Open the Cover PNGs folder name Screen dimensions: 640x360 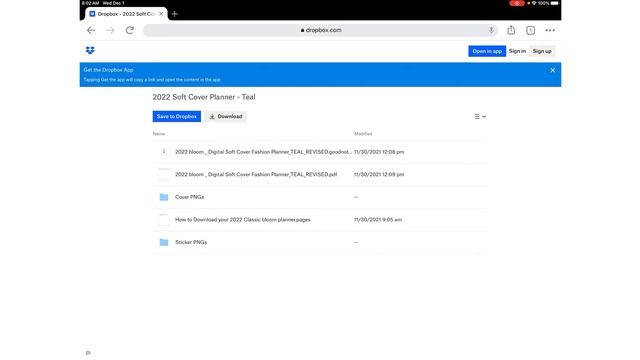click(189, 197)
